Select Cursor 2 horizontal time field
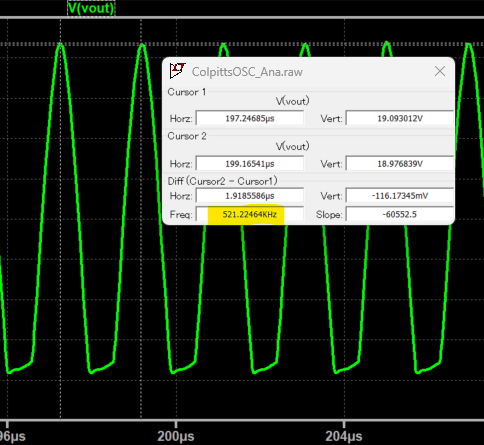Screen dimensions: 484x445 [x=250, y=164]
